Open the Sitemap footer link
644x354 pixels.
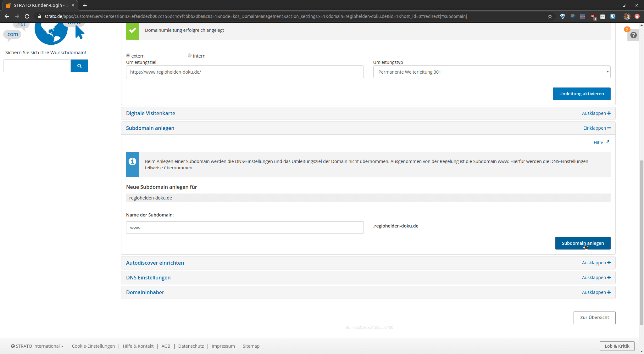[251, 346]
